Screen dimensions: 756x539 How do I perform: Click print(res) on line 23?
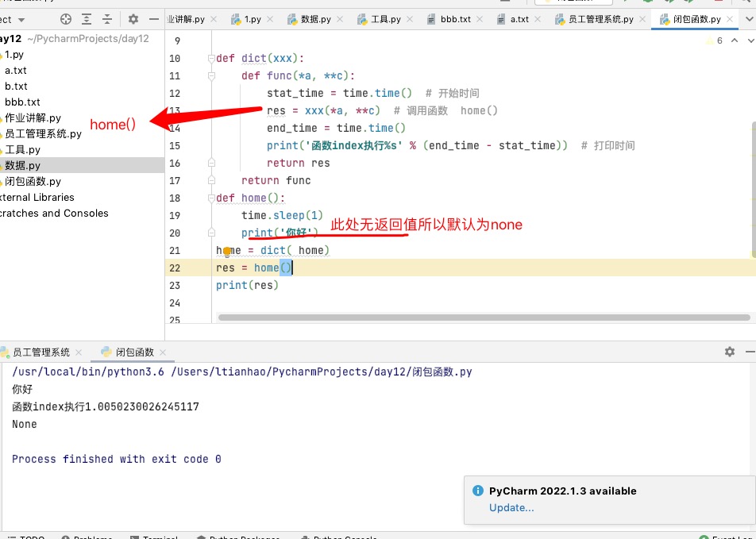point(247,286)
